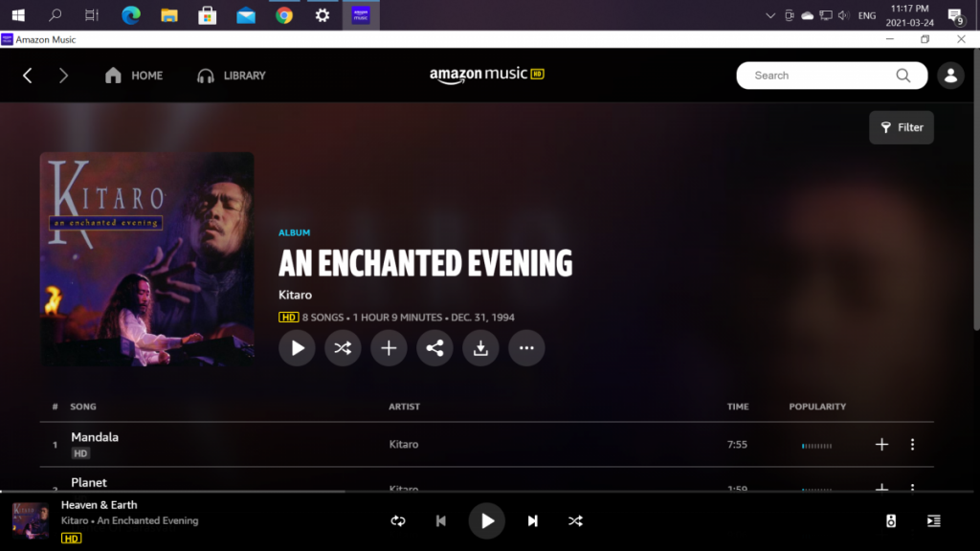This screenshot has width=980, height=551.
Task: Open Windows taskbar search
Action: click(55, 15)
